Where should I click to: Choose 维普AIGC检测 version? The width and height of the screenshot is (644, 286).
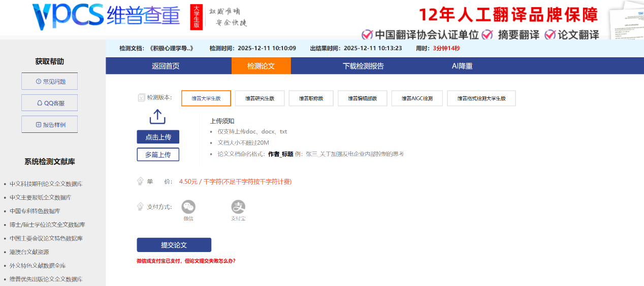[417, 98]
